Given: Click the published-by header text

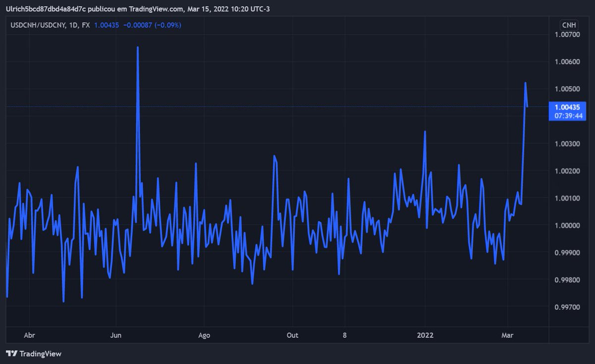Looking at the screenshot, I should pos(138,8).
